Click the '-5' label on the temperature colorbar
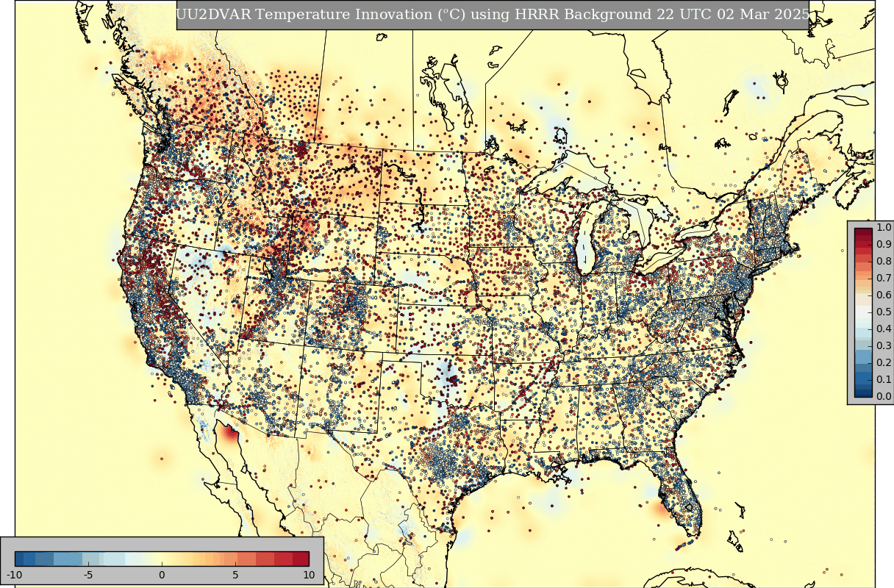Screen dimensions: 894x588 pyautogui.click(x=88, y=574)
